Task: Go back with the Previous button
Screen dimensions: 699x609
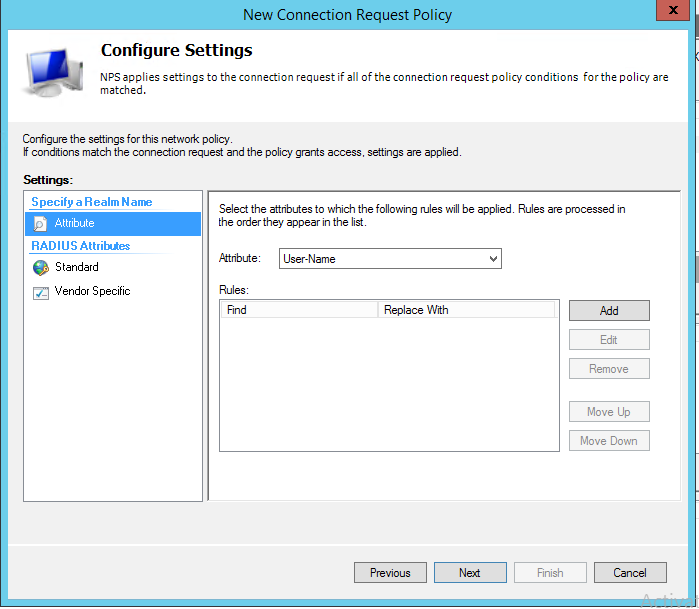Action: 390,573
